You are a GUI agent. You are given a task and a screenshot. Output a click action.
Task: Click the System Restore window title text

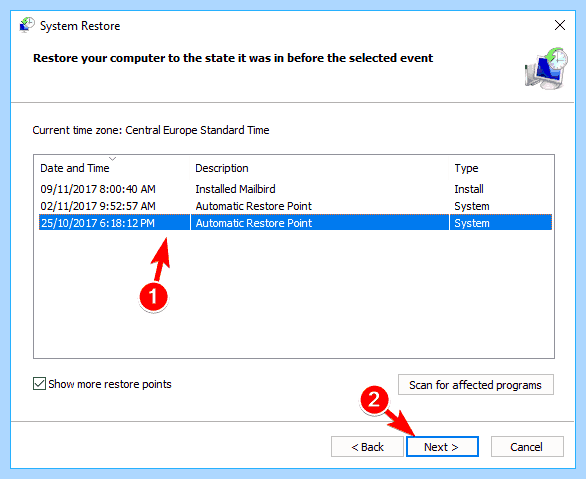(x=80, y=26)
